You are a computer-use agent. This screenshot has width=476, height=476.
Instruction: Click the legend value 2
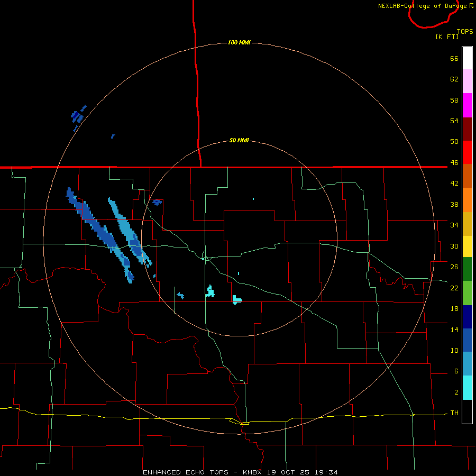(456, 392)
